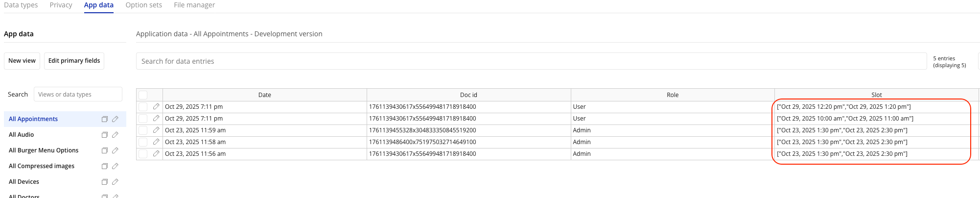Select the All Doctors view
This screenshot has width=980, height=198.
click(24, 196)
